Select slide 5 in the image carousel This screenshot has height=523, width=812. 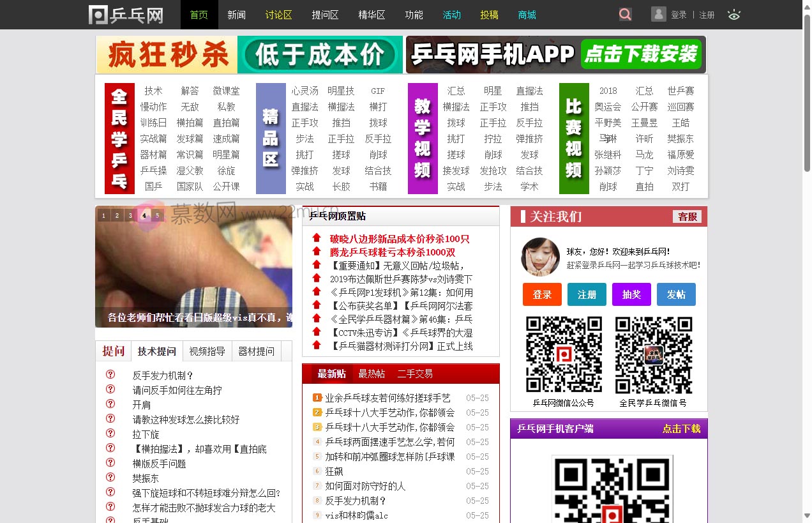click(157, 216)
